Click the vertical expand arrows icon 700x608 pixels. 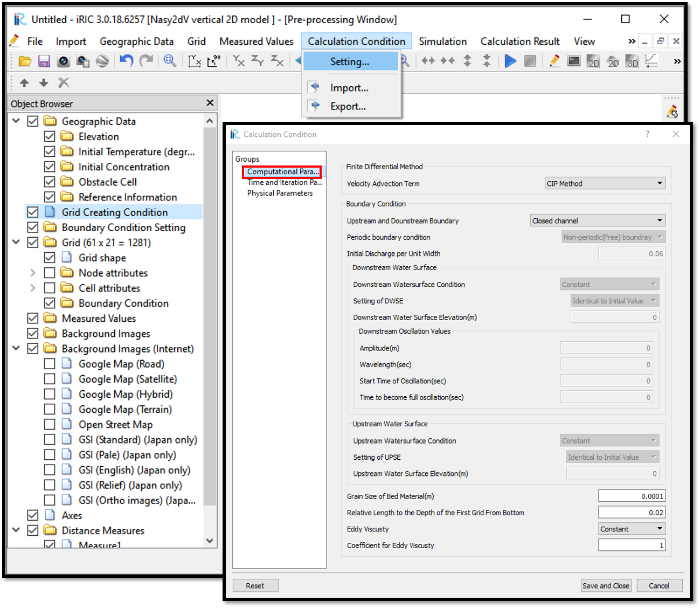point(467,61)
